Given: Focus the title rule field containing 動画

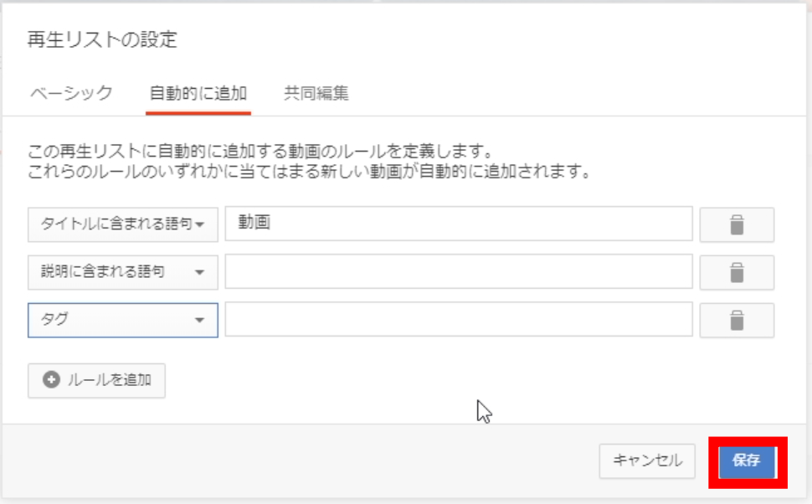Looking at the screenshot, I should click(459, 224).
